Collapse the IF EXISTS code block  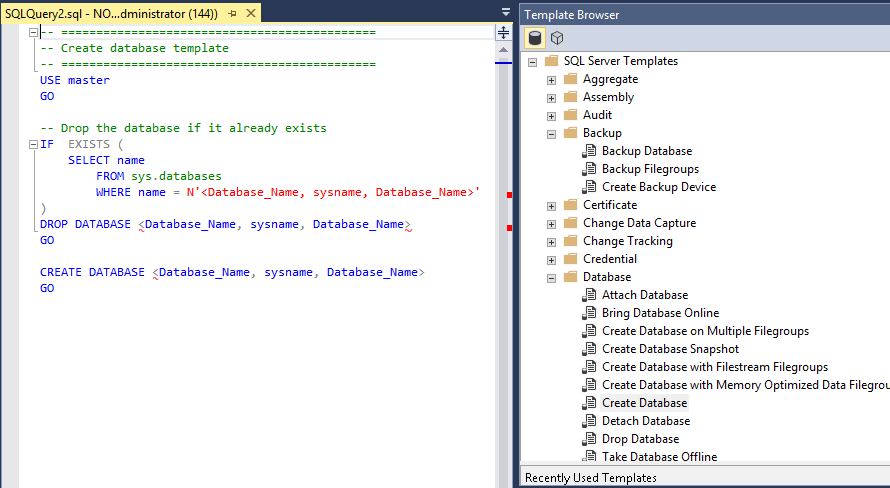pos(33,144)
